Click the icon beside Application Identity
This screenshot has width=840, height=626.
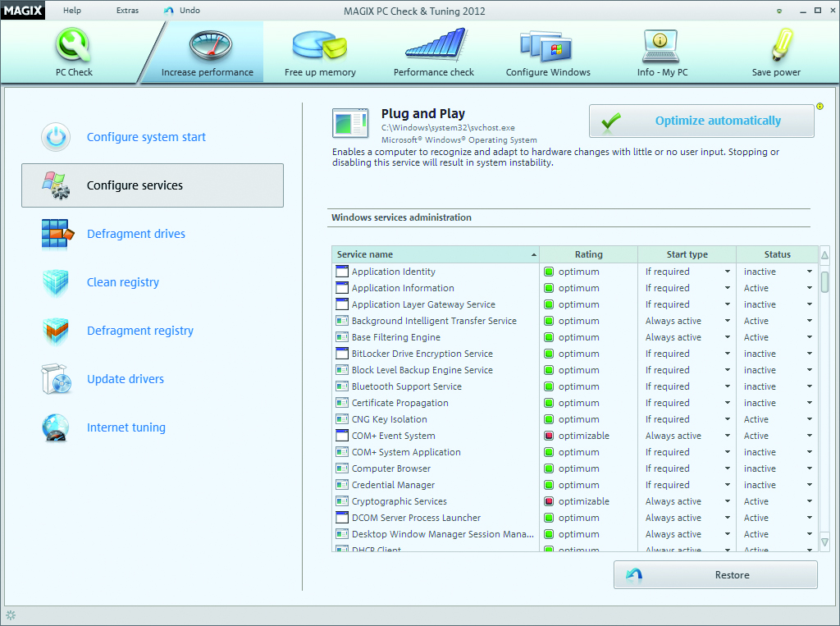pos(342,272)
